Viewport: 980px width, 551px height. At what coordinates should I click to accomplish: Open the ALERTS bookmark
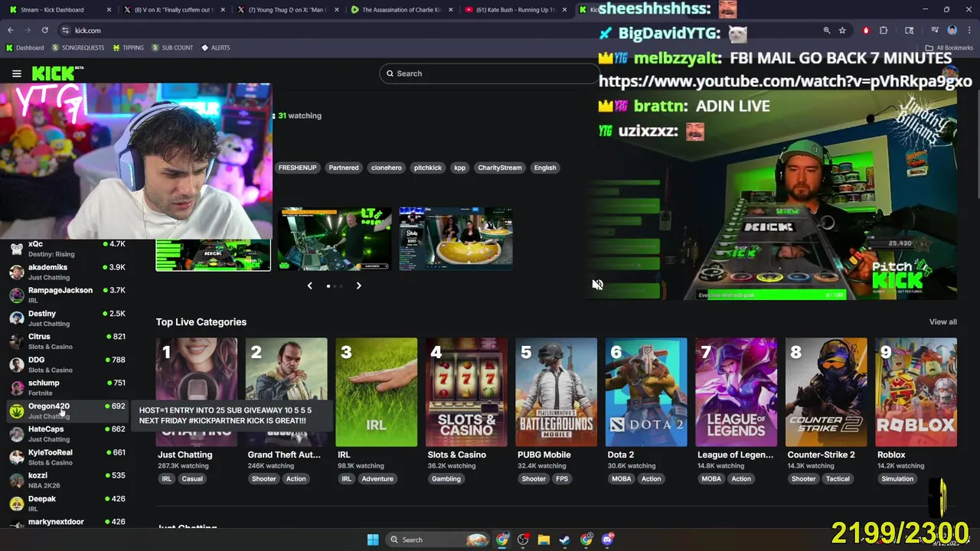click(x=215, y=47)
